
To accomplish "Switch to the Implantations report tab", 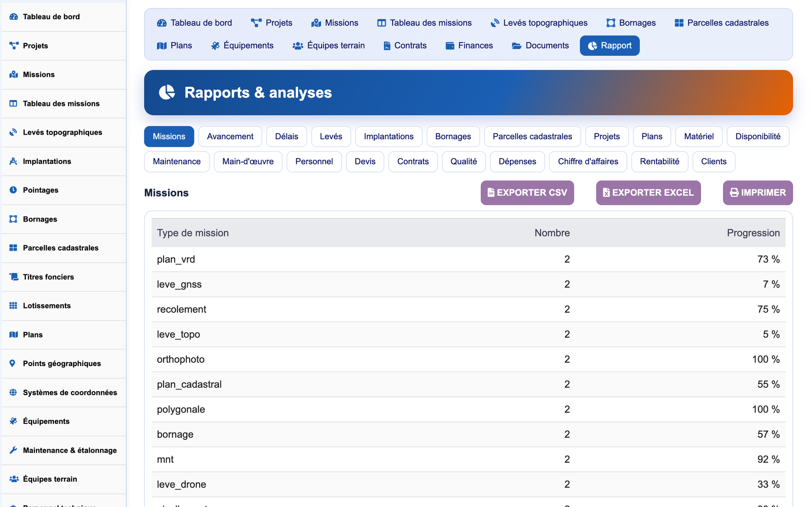I will (x=388, y=136).
